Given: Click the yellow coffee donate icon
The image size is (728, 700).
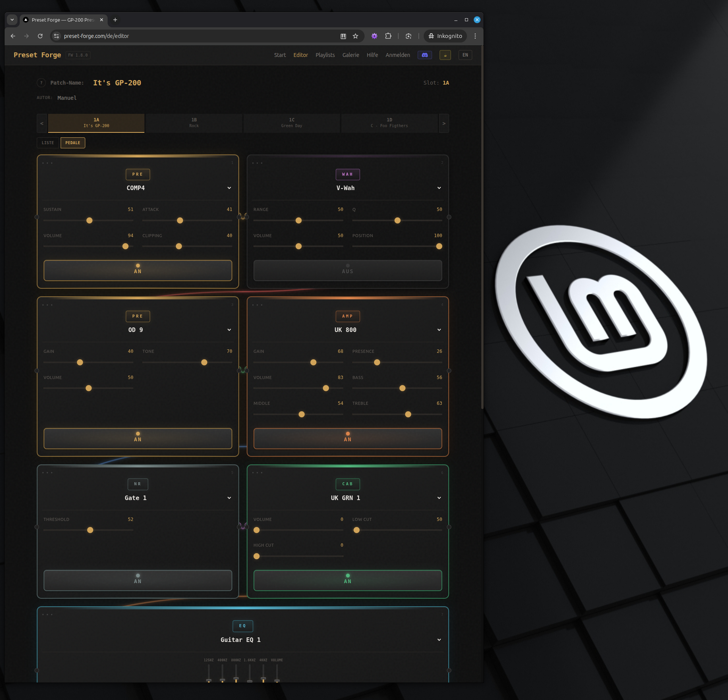Looking at the screenshot, I should point(445,55).
